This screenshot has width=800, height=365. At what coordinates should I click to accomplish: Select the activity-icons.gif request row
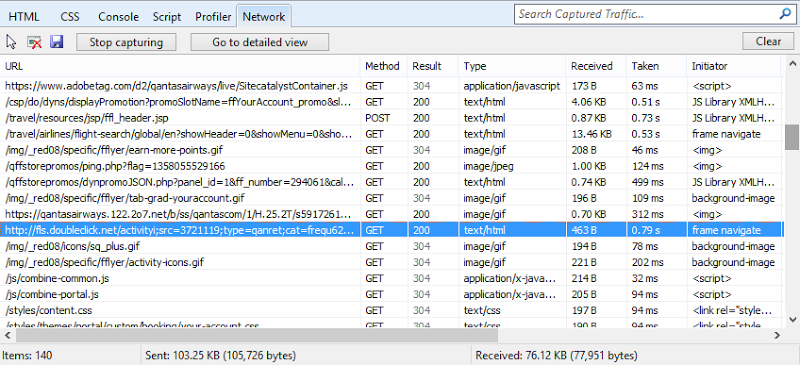tap(391, 262)
